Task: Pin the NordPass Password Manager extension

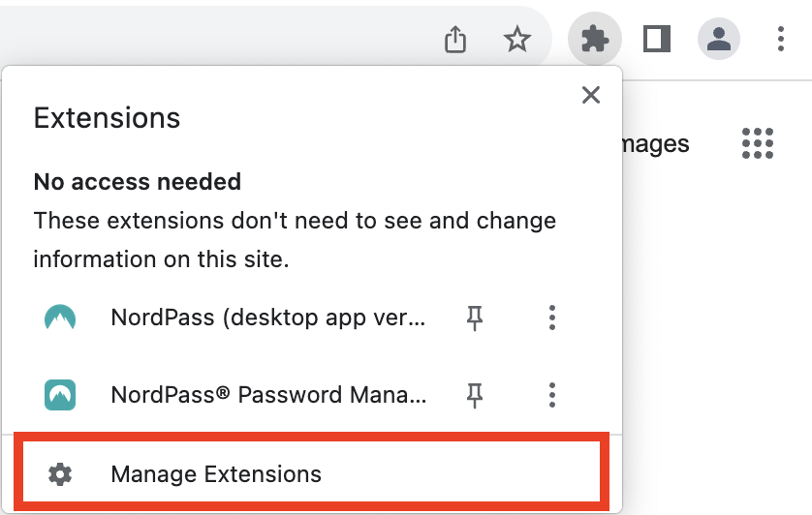Action: [x=475, y=395]
